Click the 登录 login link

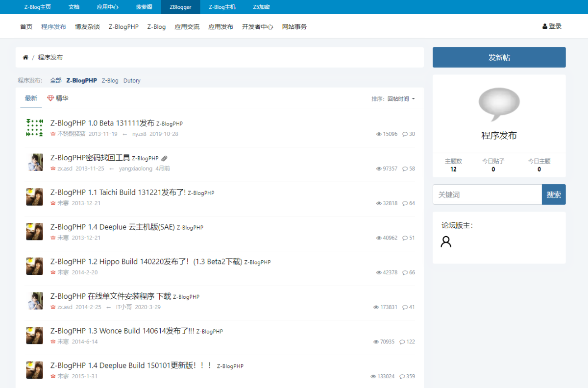[x=552, y=26]
